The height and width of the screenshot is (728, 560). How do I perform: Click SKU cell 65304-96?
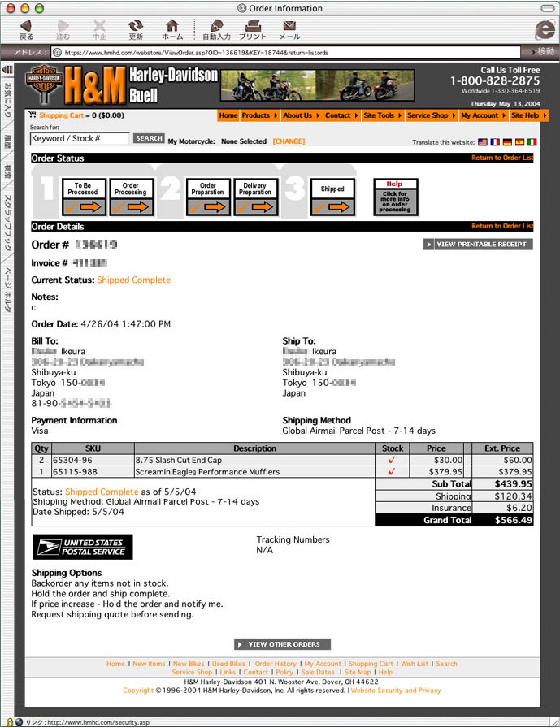pos(93,460)
